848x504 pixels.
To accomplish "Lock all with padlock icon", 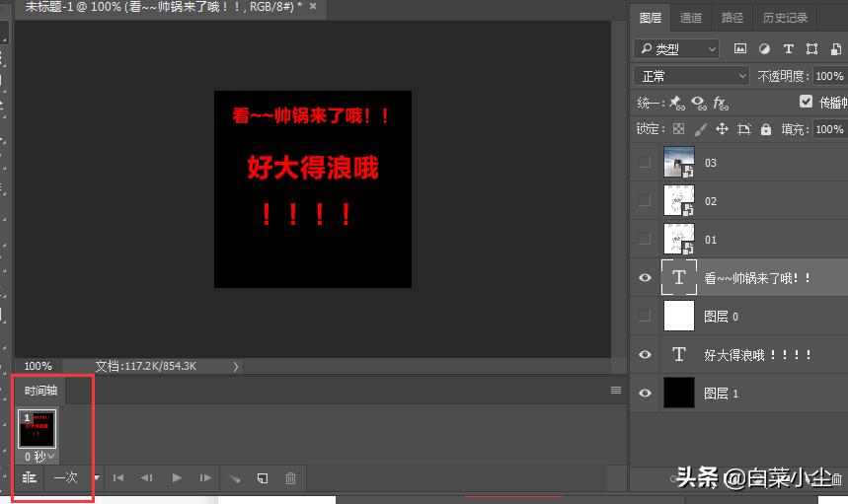I will pyautogui.click(x=766, y=129).
